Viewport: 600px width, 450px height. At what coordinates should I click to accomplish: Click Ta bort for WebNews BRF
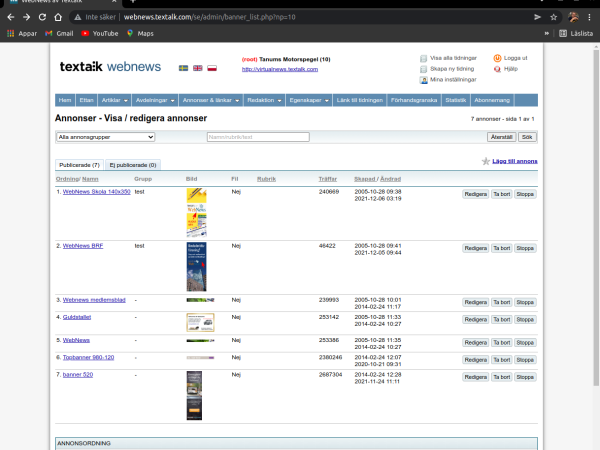pyautogui.click(x=502, y=248)
